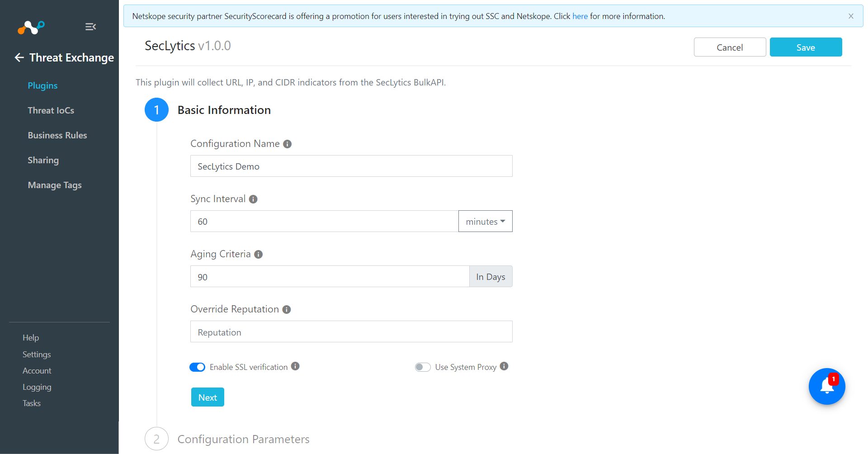Dismiss the SecurityScorecard promotion banner
The image size is (868, 454).
(851, 16)
